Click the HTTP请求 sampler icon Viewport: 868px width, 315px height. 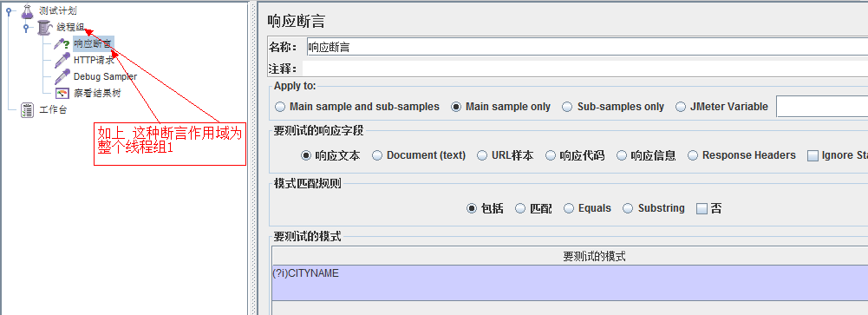[x=62, y=60]
